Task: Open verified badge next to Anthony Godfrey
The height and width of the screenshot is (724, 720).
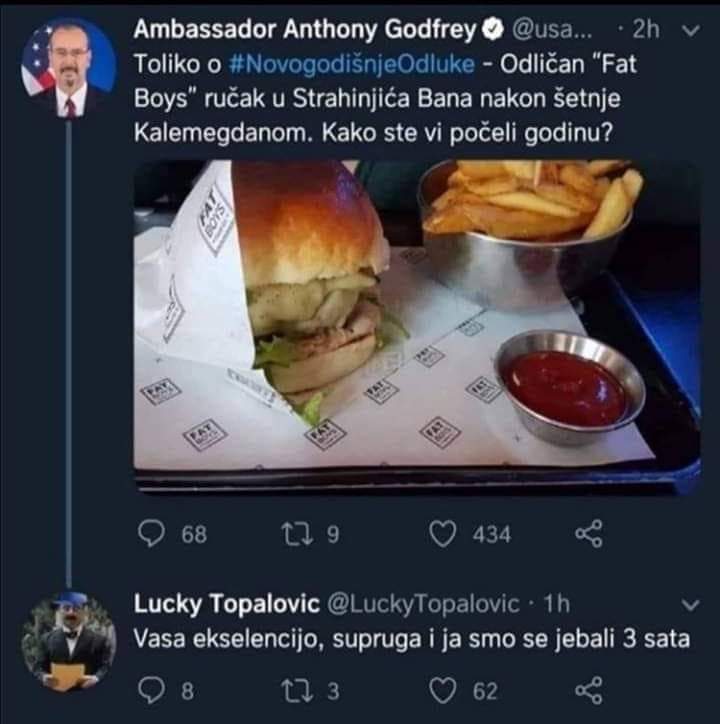Action: click(493, 30)
